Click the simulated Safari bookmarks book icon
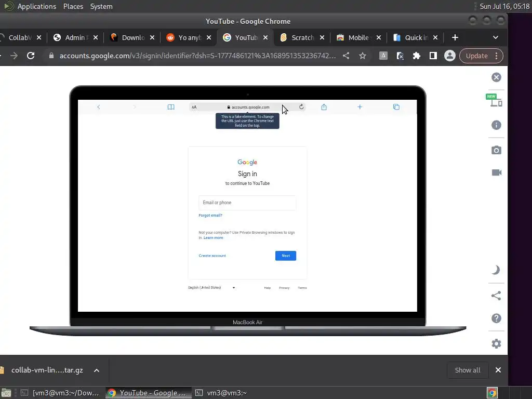This screenshot has width=532, height=399. point(171,107)
